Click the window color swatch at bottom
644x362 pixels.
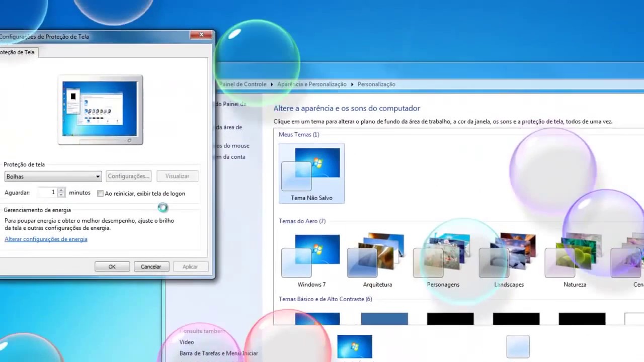[518, 347]
